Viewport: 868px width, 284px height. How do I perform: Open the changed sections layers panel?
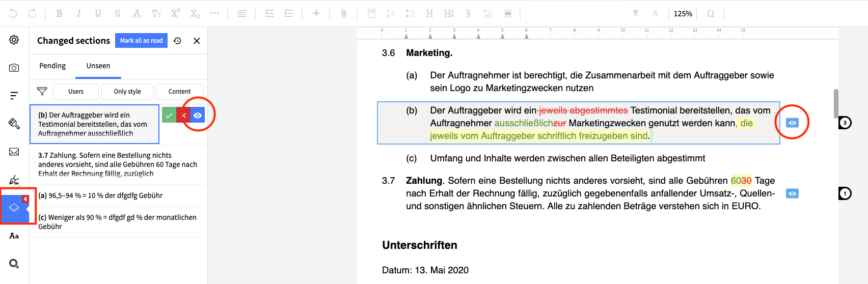coord(15,208)
